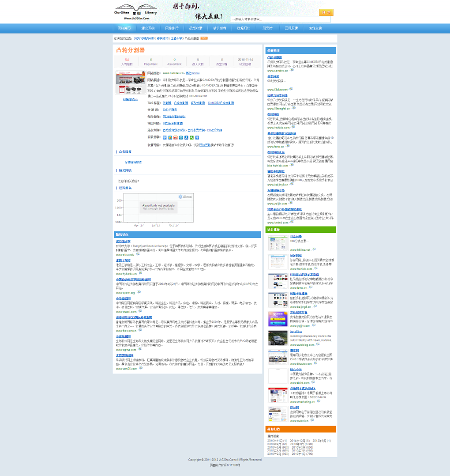450x476 pixels.
Task: Visit the green www.camdex.cn site address link
Action: 173,73
